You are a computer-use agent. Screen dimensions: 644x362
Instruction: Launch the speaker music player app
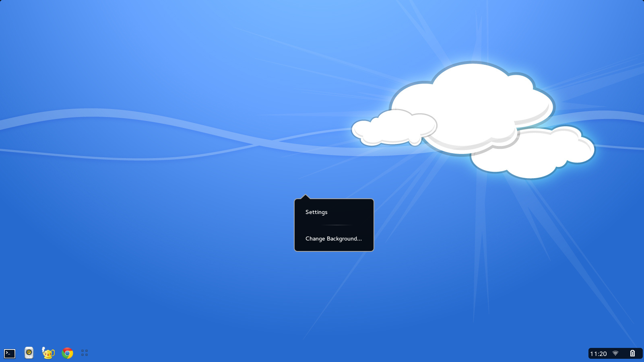(29, 353)
